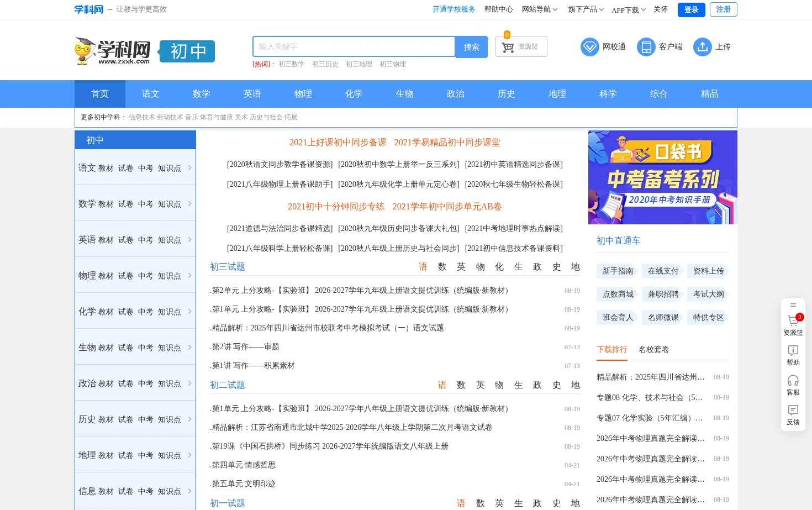Open the 点数商城 shortcut
Screen dimensions: 812x510
(x=618, y=294)
